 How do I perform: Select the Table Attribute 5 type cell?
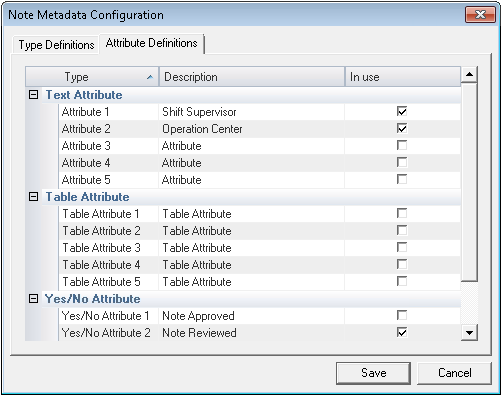108,282
